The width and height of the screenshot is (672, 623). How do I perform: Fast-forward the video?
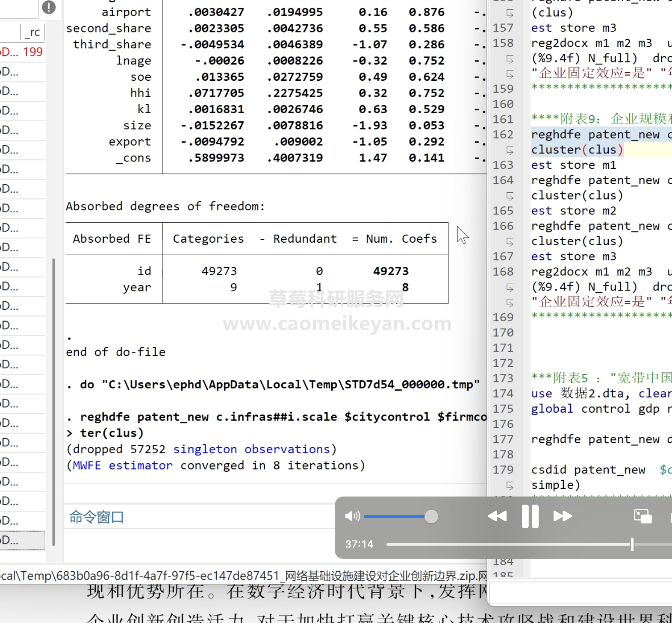click(563, 516)
